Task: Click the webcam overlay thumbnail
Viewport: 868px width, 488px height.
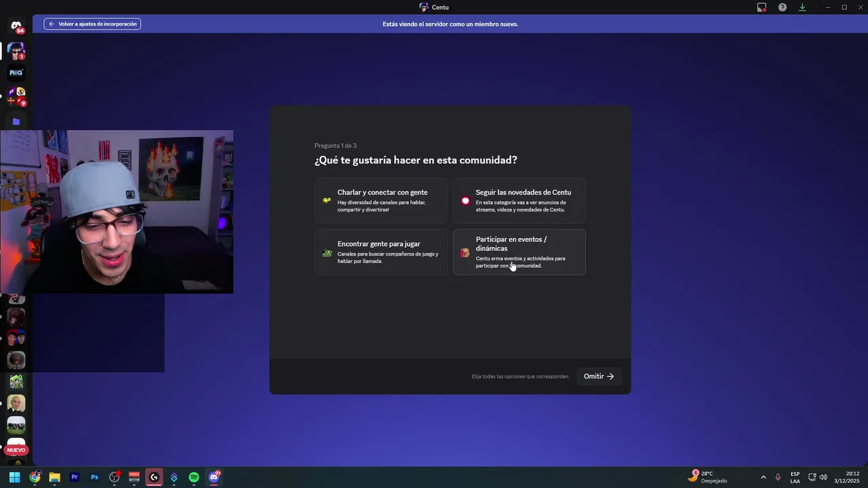Action: 117,211
